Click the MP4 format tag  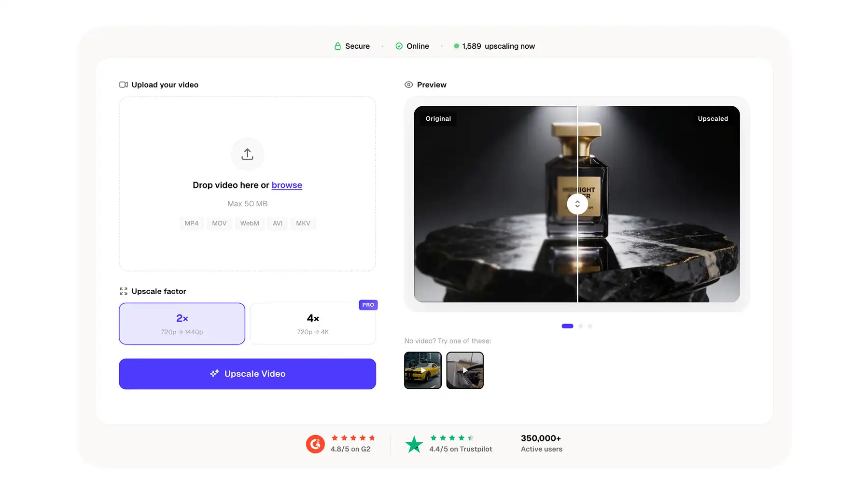click(192, 223)
